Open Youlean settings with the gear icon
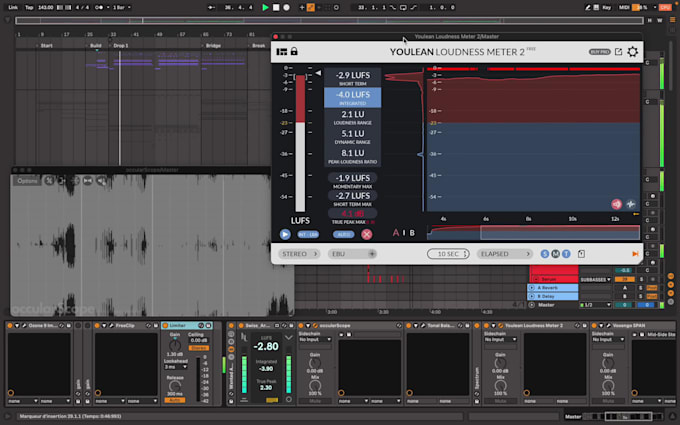680x425 pixels. pos(633,52)
